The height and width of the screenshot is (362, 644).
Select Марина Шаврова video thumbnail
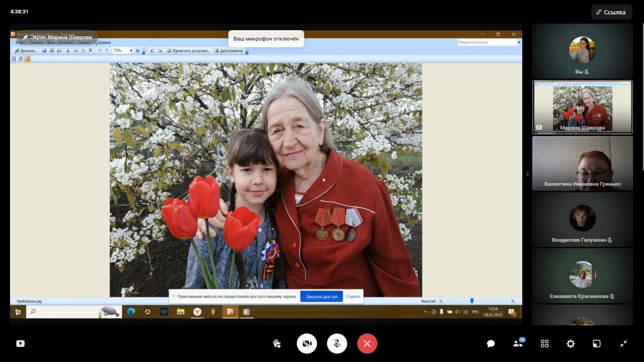coord(583,107)
